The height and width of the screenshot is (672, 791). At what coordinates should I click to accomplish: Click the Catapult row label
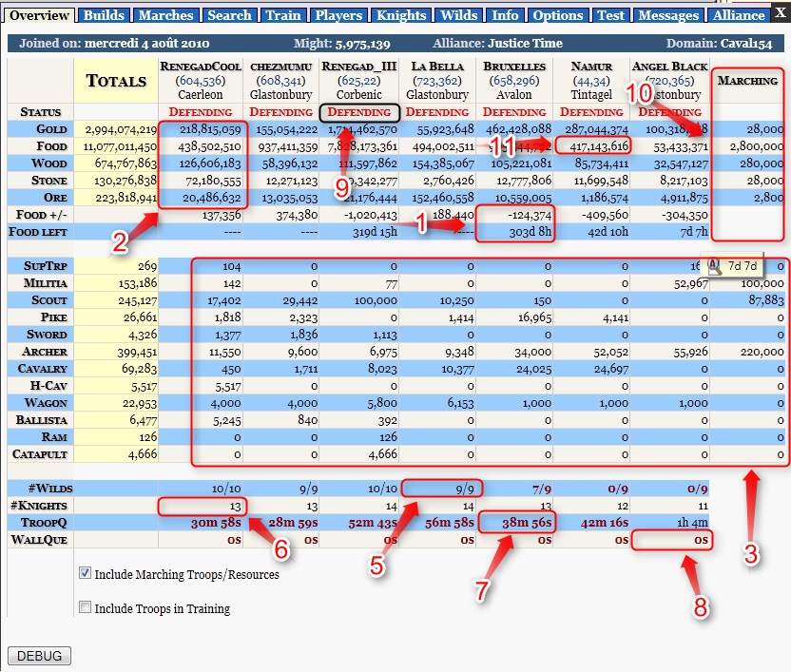click(x=40, y=454)
